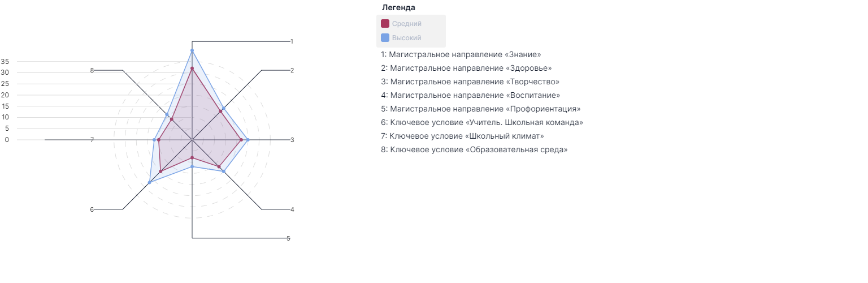Image resolution: width=868 pixels, height=283 pixels.
Task: Click the Легенда heading
Action: click(x=398, y=7)
